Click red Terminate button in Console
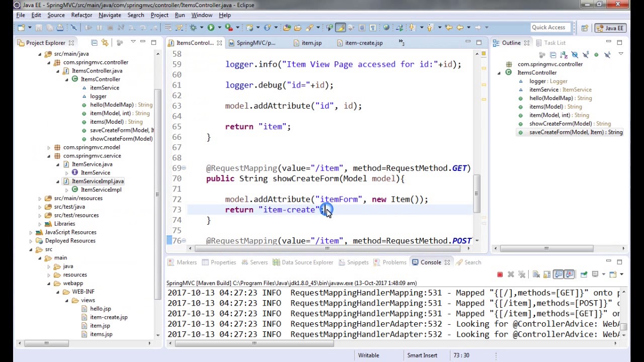 point(500,275)
